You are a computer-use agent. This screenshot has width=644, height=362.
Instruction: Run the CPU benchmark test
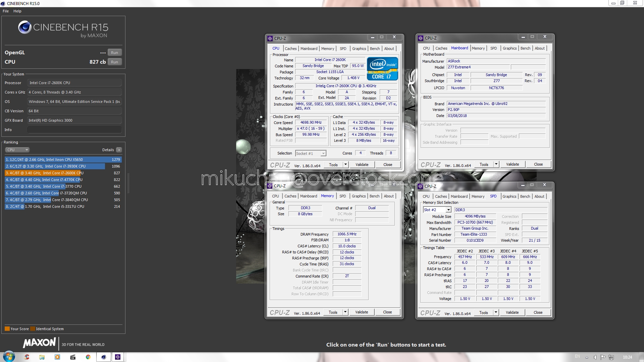(114, 62)
